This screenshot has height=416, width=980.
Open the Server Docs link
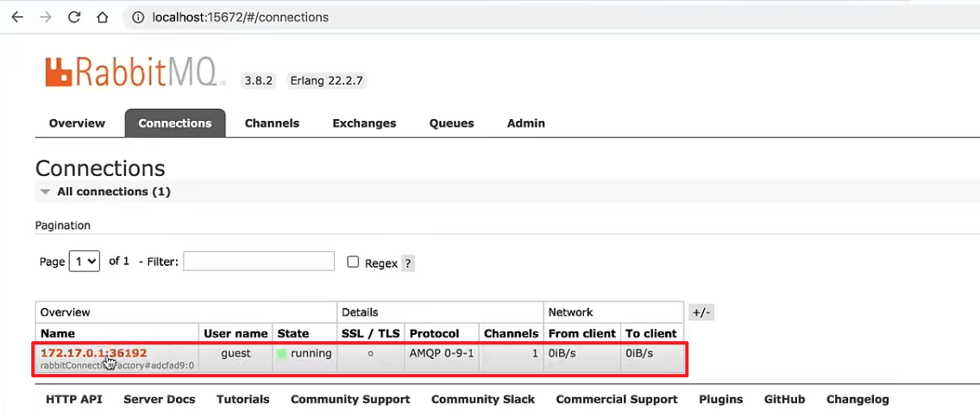[160, 399]
